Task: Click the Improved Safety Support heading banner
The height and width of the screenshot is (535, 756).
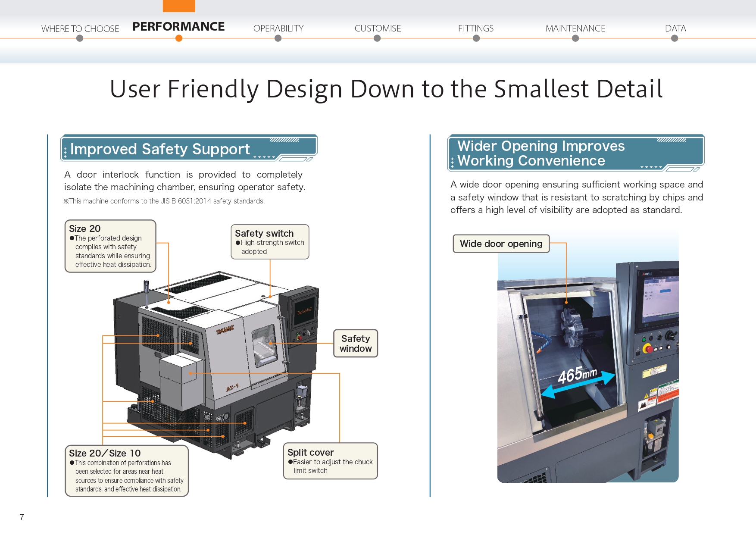Action: 189,148
